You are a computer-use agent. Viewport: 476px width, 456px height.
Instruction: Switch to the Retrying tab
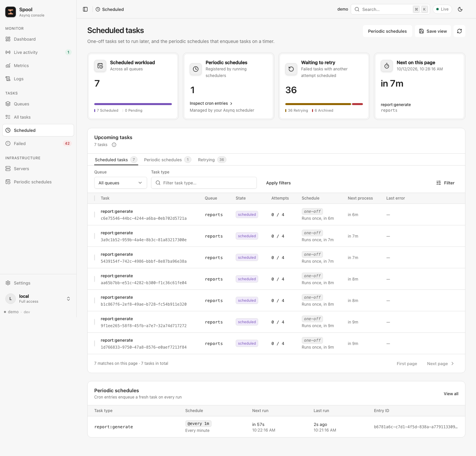tap(212, 160)
